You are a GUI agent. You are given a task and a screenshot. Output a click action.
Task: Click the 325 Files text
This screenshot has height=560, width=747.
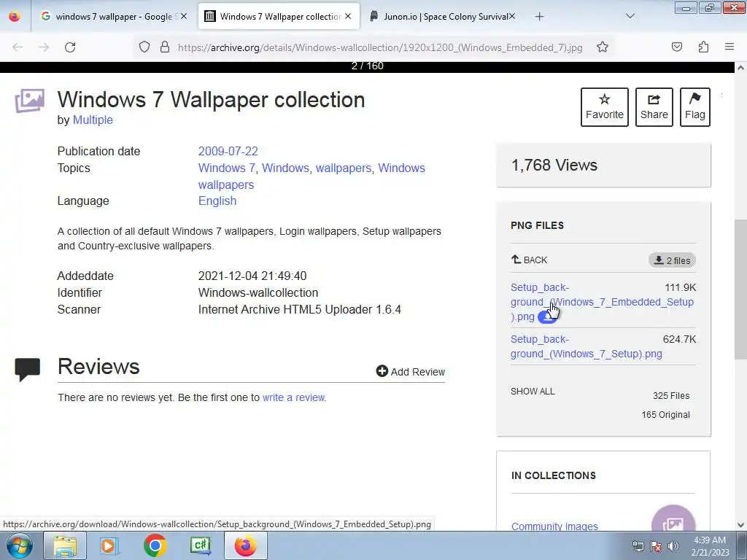click(x=671, y=396)
